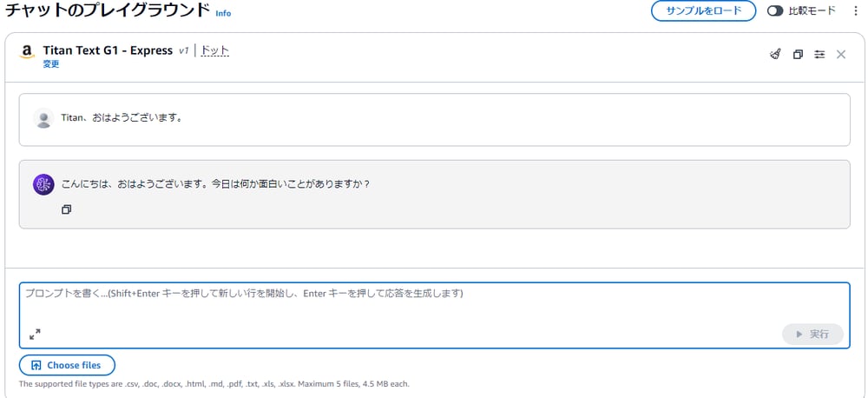The width and height of the screenshot is (868, 398).
Task: Click the Choose files upload button
Action: (67, 365)
